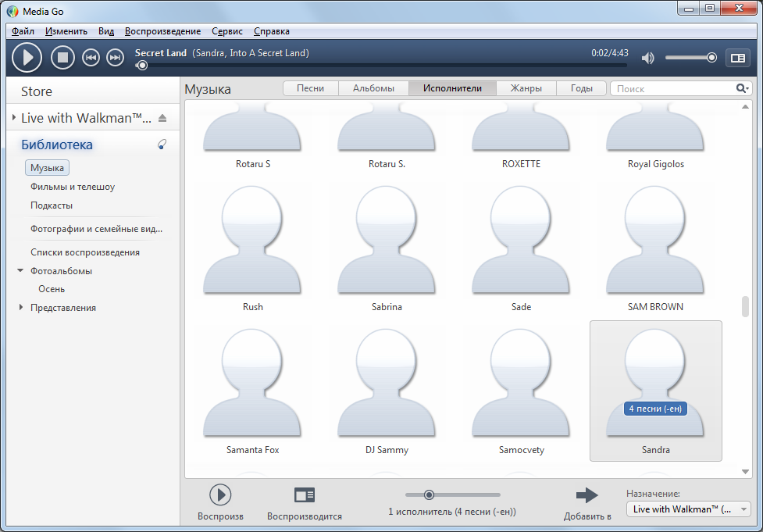Click the Воспроизв play icon in the bottom bar
Viewport: 763px width, 532px height.
tap(220, 495)
